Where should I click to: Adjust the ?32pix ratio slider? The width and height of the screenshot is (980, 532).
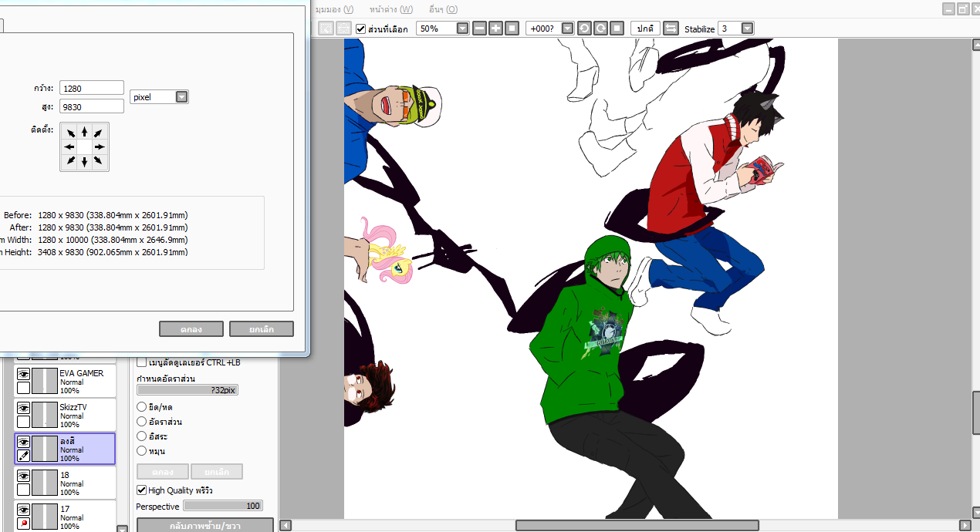(x=188, y=390)
